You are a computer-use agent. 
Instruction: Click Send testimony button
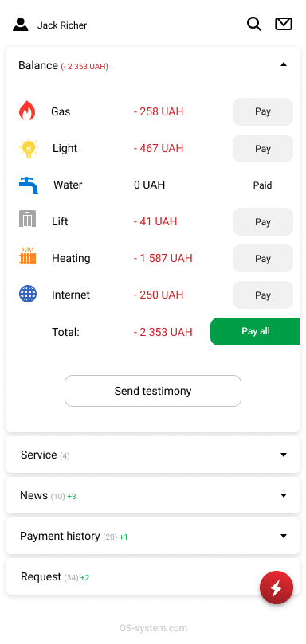click(x=153, y=391)
